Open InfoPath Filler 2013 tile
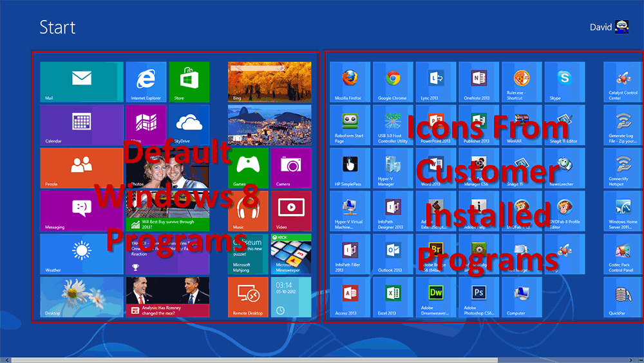This screenshot has height=363, width=644. coord(350,253)
